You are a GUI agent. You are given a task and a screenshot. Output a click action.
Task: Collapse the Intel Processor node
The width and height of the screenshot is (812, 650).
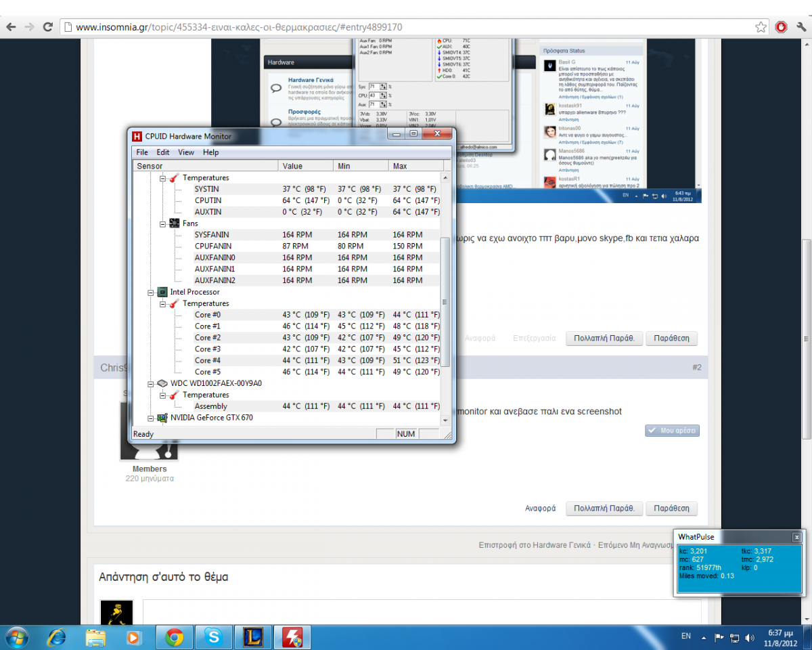click(x=151, y=292)
